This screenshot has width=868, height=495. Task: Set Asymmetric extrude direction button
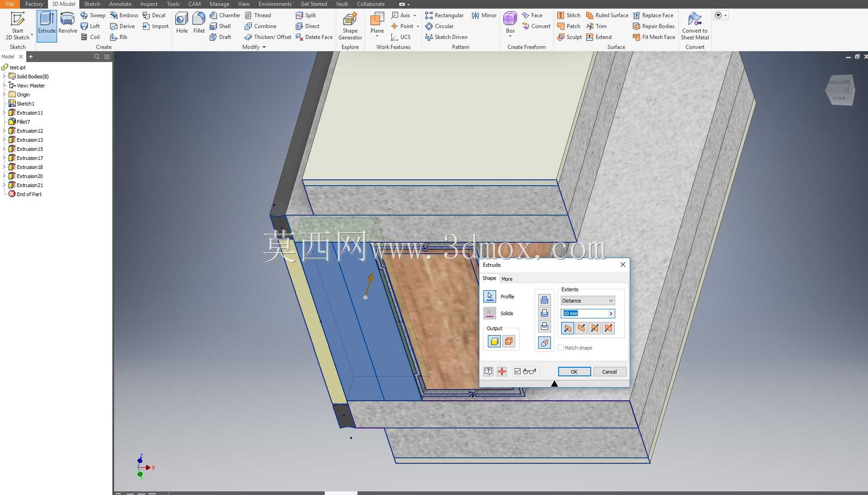click(608, 328)
